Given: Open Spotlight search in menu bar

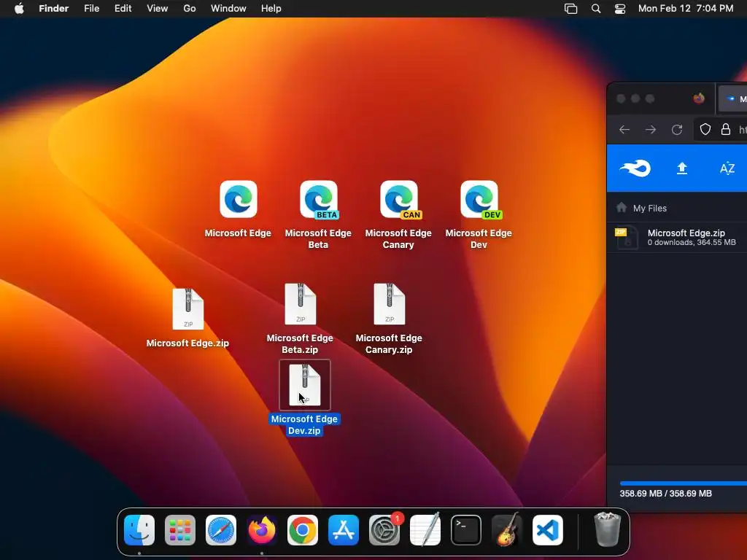Looking at the screenshot, I should tap(596, 9).
